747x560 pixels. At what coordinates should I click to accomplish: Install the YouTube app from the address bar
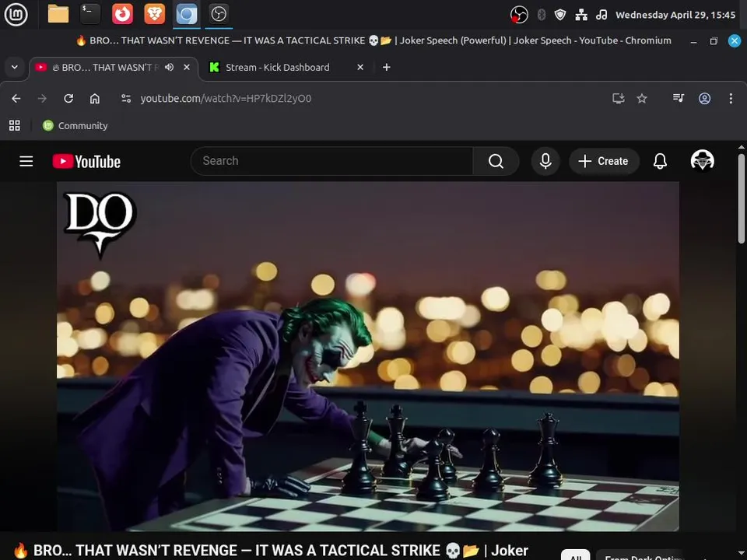[x=619, y=99]
